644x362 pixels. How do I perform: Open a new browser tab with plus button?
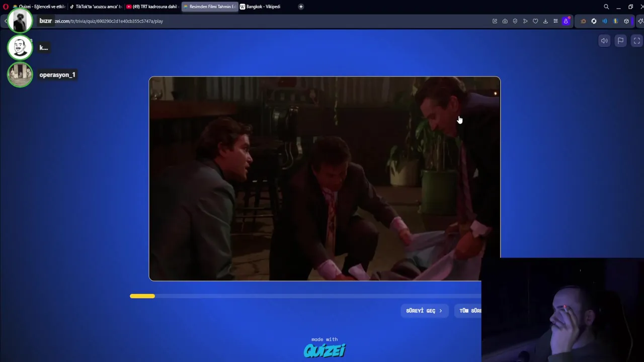coord(301,7)
